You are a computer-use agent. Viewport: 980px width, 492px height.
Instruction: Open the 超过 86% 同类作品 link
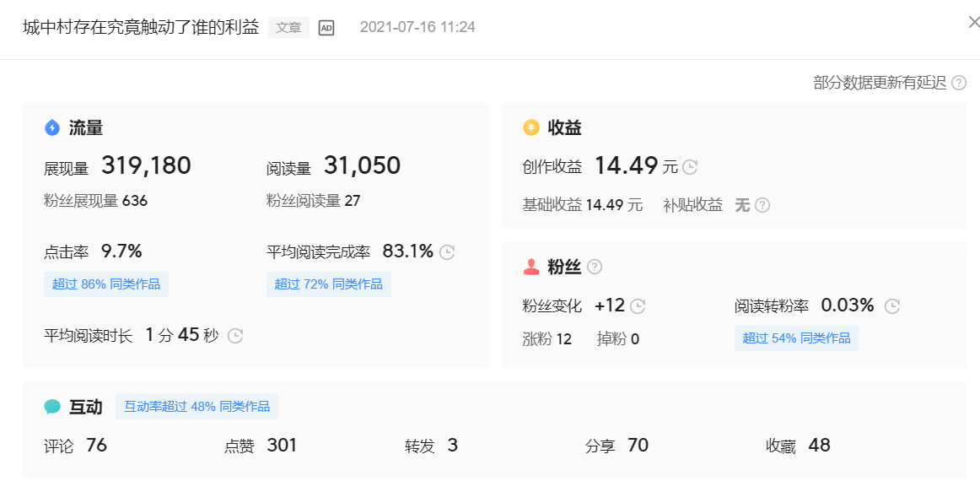click(106, 284)
